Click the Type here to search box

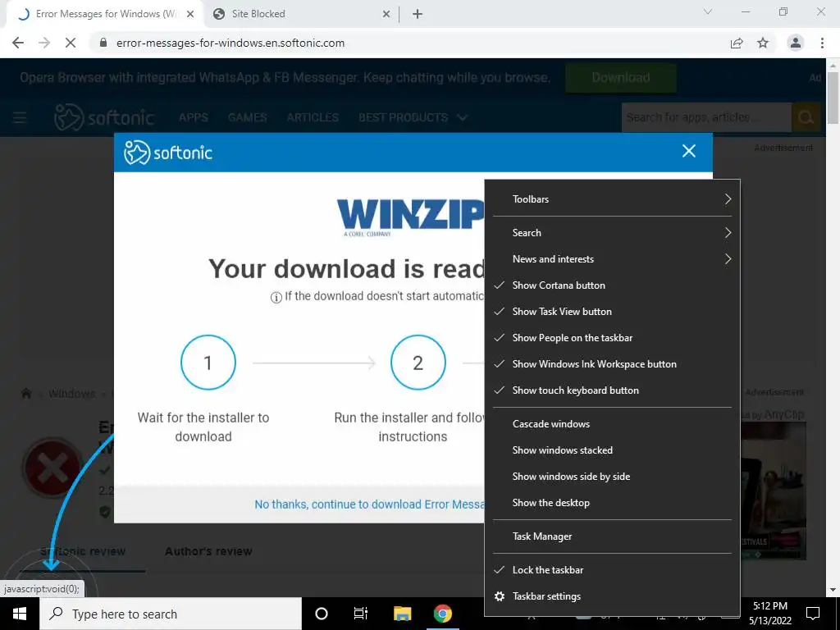(171, 614)
